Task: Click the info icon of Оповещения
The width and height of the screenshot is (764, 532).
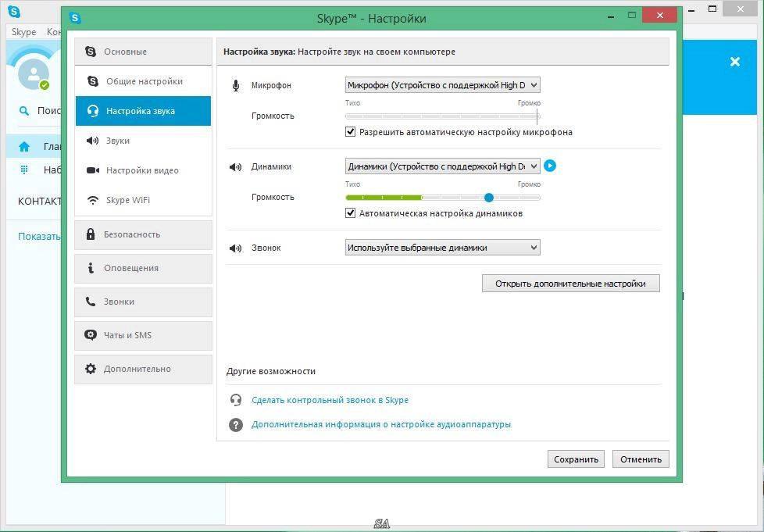Action: tap(91, 267)
